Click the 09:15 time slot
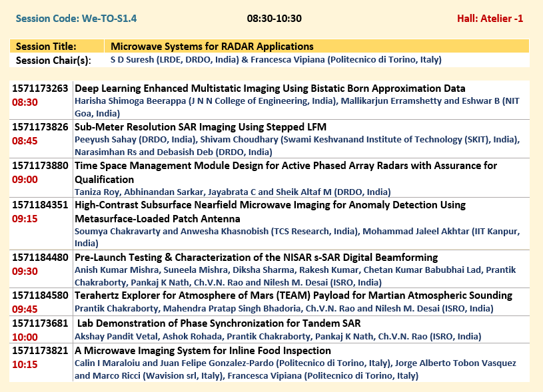Image resolution: width=543 pixels, height=392 pixels. click(x=25, y=218)
